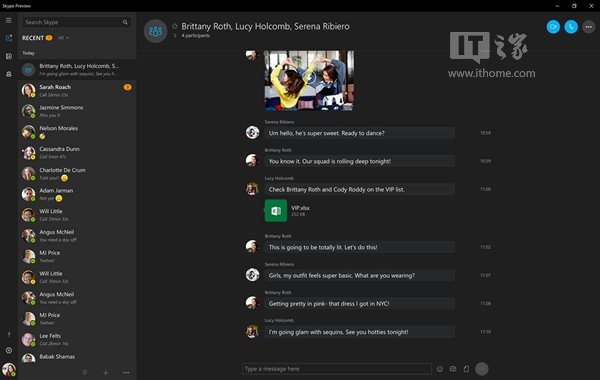Click Sarah Roach's avatar in the contact list
Screen dimensions: 600x380
(28, 90)
